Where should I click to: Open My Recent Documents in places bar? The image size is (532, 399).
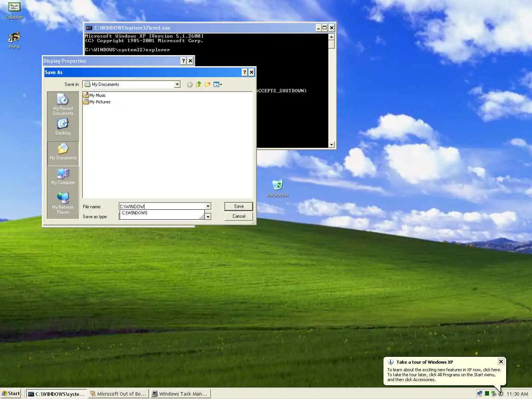tap(63, 104)
